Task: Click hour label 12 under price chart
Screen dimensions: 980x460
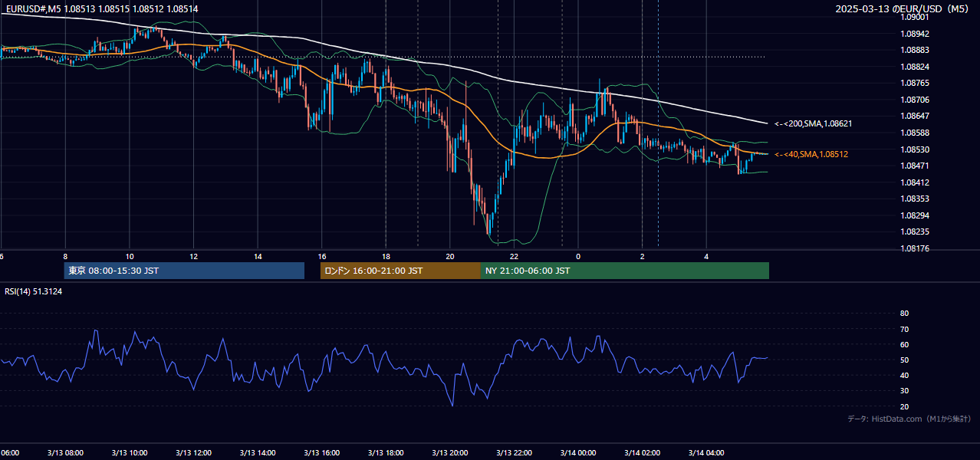Action: (193, 256)
